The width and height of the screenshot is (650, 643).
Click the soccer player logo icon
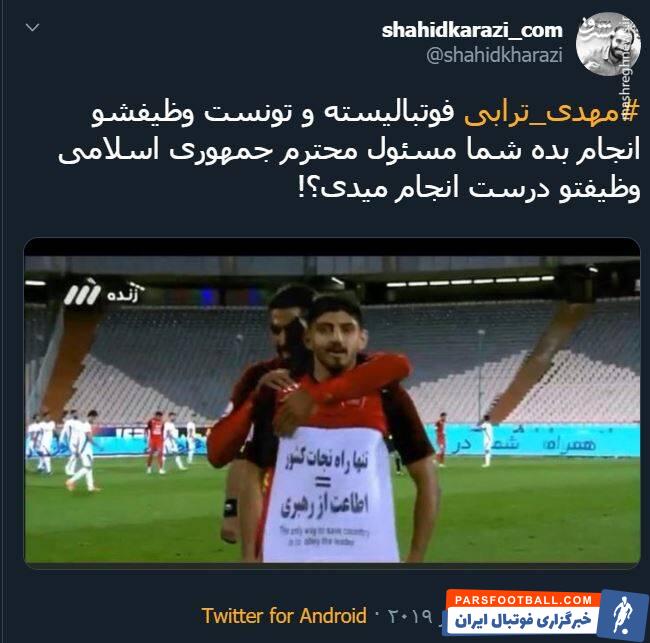pos(623,616)
